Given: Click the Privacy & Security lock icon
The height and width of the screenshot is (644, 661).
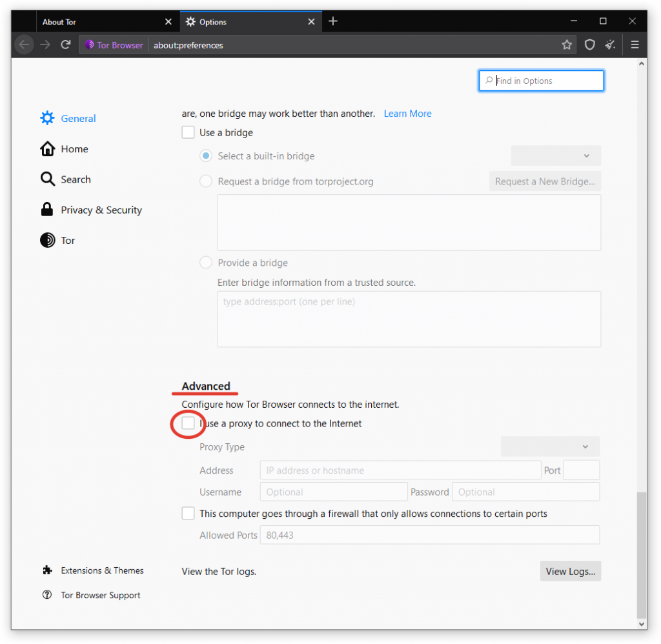Looking at the screenshot, I should 46,210.
